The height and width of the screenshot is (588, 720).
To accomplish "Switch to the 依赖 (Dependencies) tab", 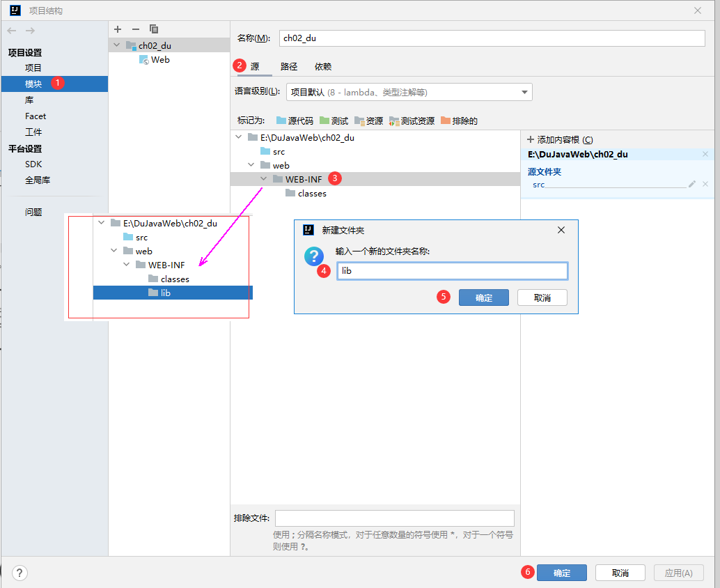I will tap(323, 67).
